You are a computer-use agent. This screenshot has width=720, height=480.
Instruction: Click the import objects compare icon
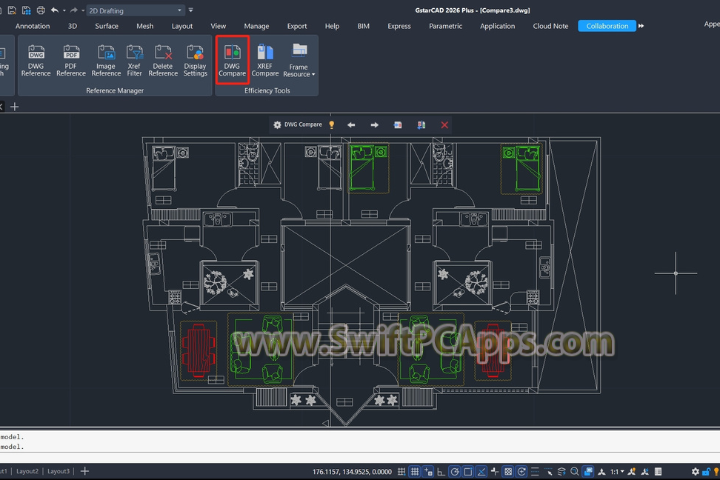398,125
